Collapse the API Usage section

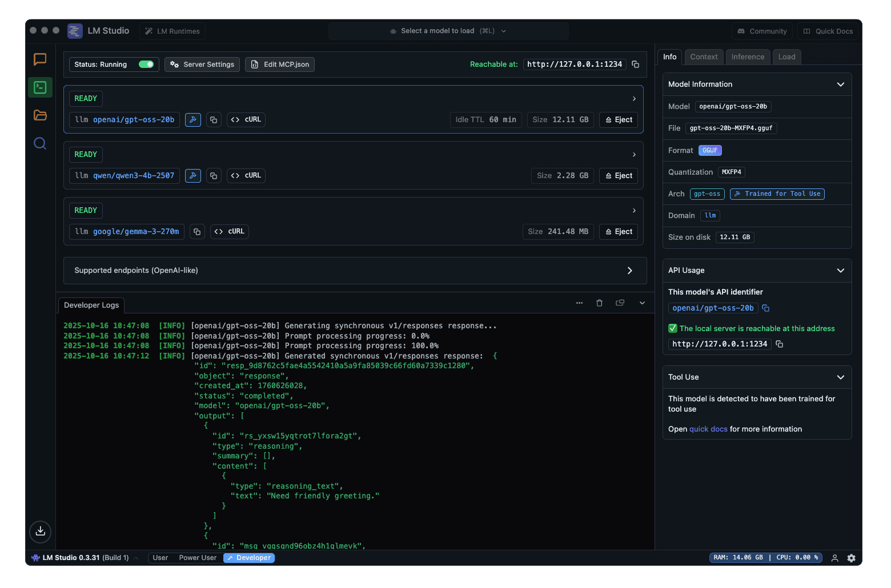tap(840, 271)
